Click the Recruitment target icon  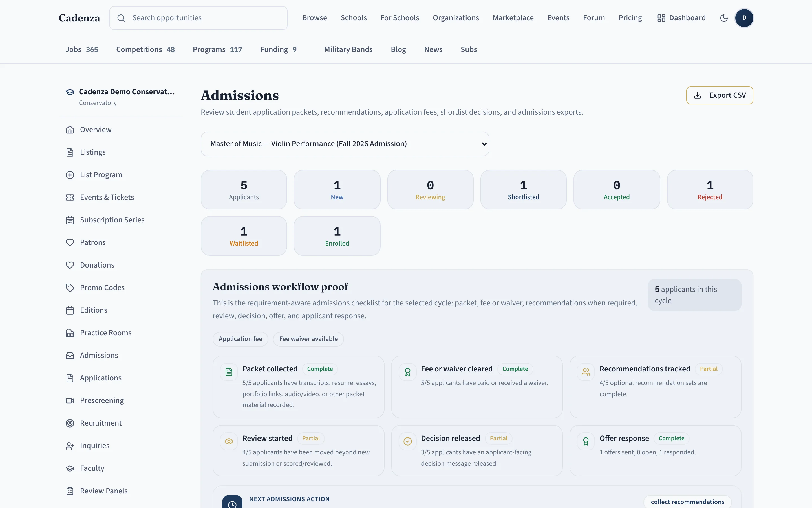(70, 423)
